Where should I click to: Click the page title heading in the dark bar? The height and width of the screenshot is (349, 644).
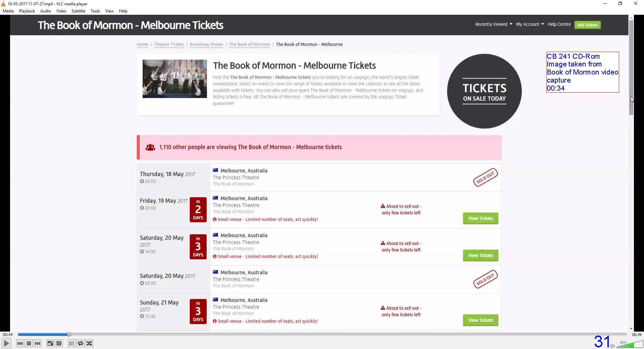(130, 25)
